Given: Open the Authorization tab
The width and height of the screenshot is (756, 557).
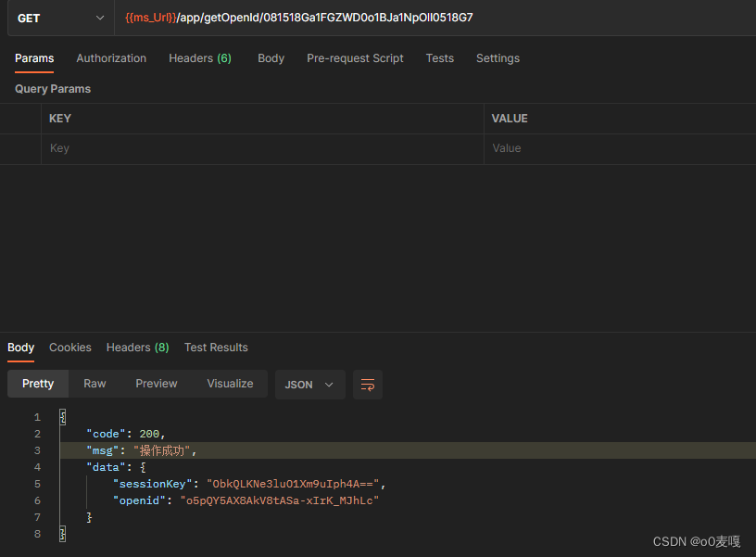Looking at the screenshot, I should [x=111, y=58].
